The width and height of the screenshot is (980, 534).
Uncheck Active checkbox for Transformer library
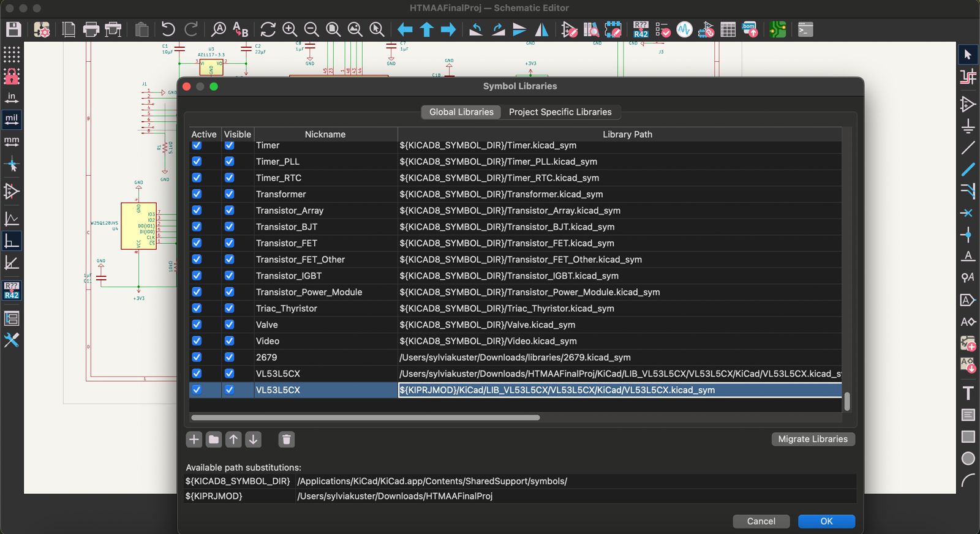pyautogui.click(x=197, y=194)
